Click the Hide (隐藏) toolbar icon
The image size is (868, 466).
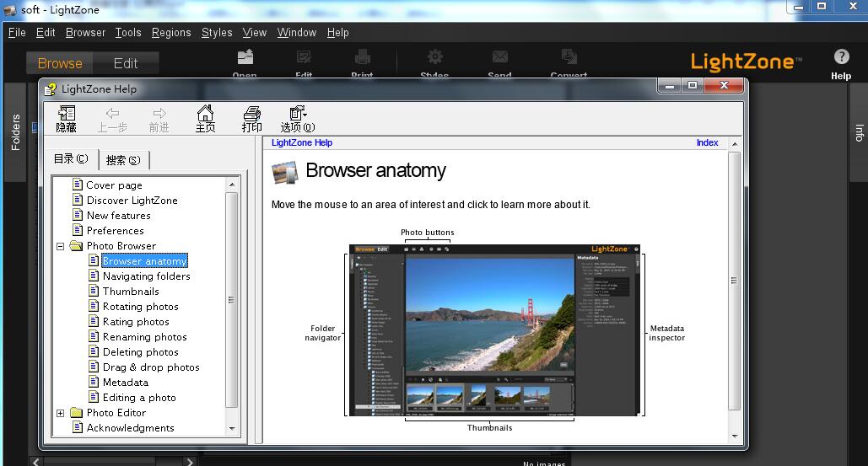coord(67,113)
